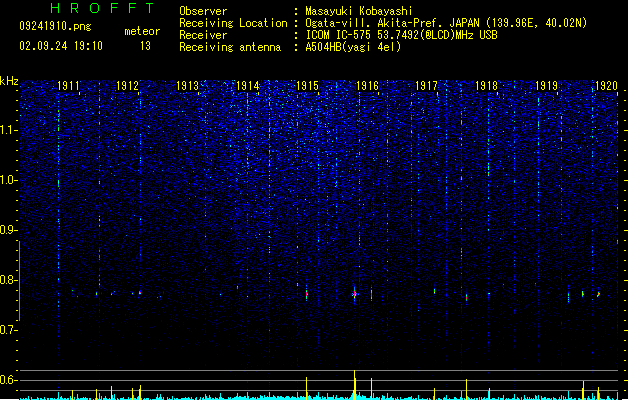Screen dimensions: 629x400
Task: Click the 1911 time marker
Action: point(68,85)
